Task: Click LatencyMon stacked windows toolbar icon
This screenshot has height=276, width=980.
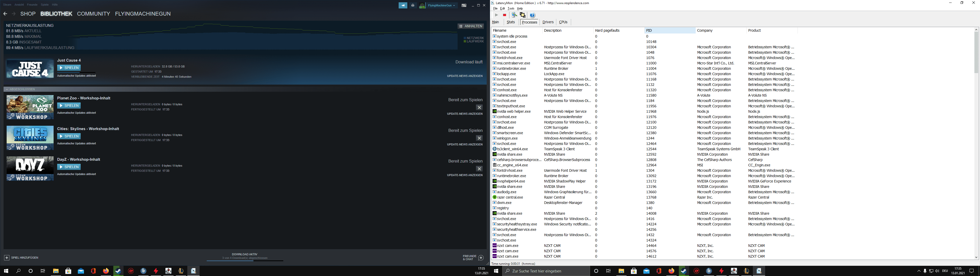Action: (523, 15)
